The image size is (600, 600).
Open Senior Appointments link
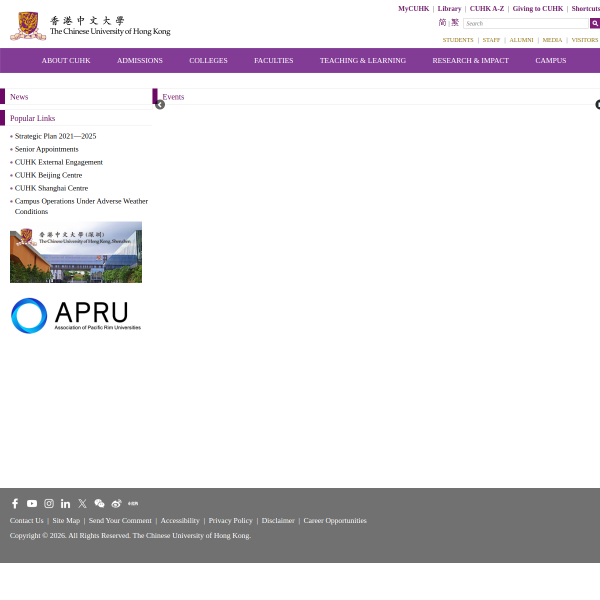[x=47, y=149]
